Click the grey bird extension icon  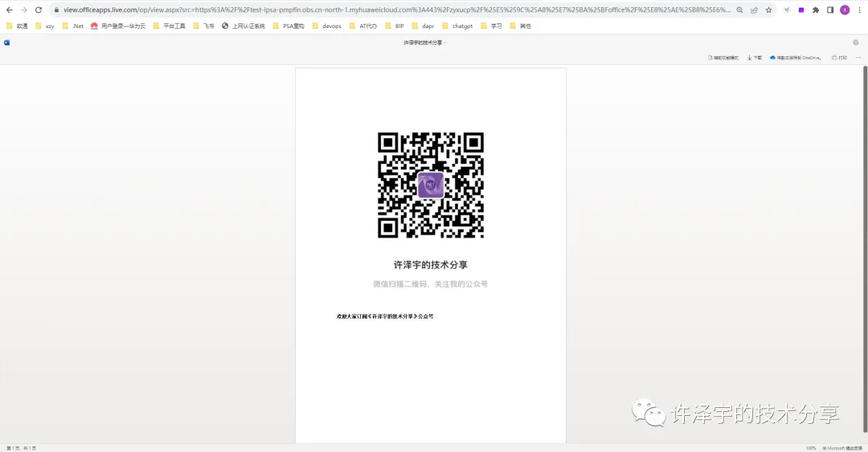(787, 10)
